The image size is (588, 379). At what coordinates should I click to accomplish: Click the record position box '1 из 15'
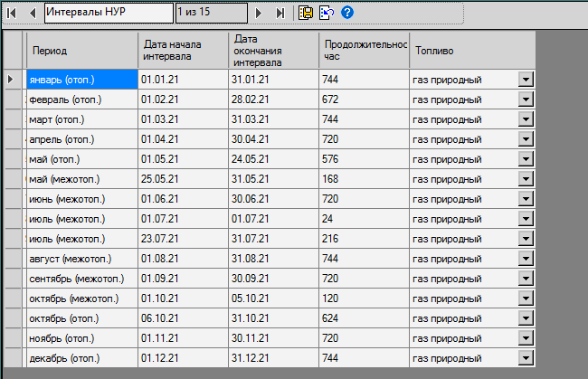coord(210,13)
